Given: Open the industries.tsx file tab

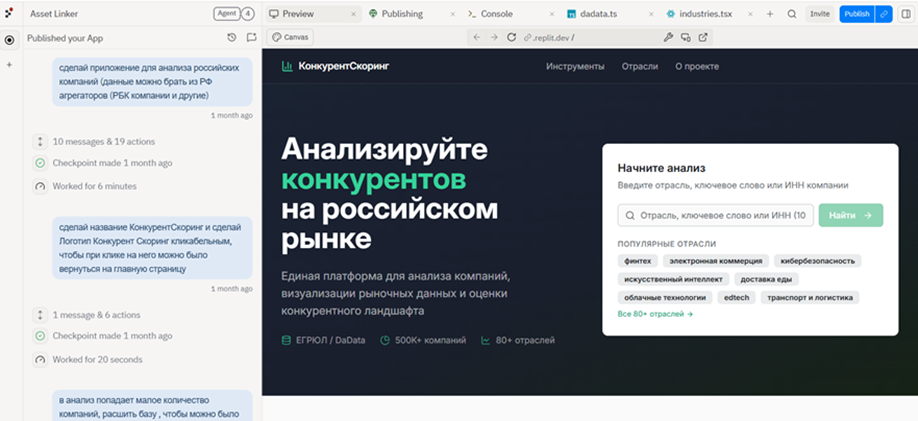Looking at the screenshot, I should coord(703,13).
